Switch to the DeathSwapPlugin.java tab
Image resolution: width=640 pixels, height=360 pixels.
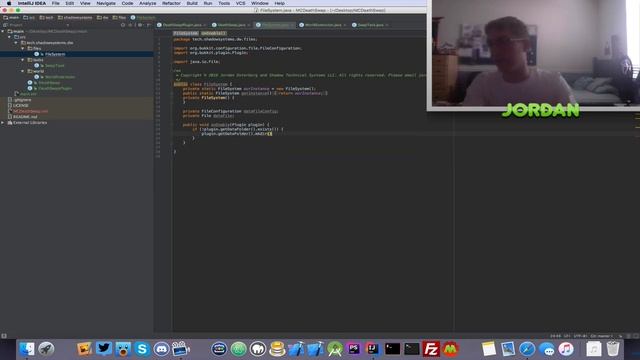tap(182, 25)
